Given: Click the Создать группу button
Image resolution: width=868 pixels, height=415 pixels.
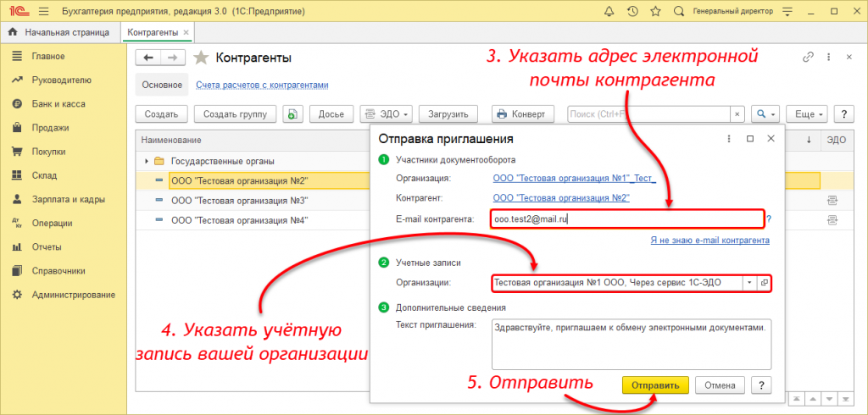Looking at the screenshot, I should pos(236,114).
